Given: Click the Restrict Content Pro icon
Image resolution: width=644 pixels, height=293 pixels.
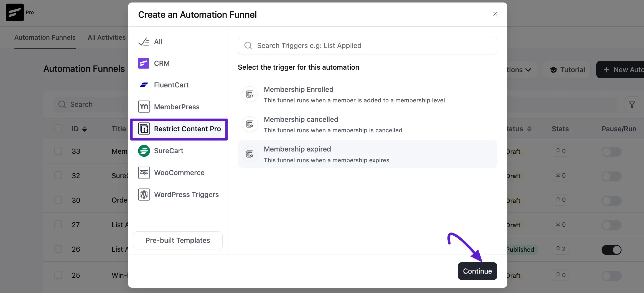Looking at the screenshot, I should tap(144, 129).
